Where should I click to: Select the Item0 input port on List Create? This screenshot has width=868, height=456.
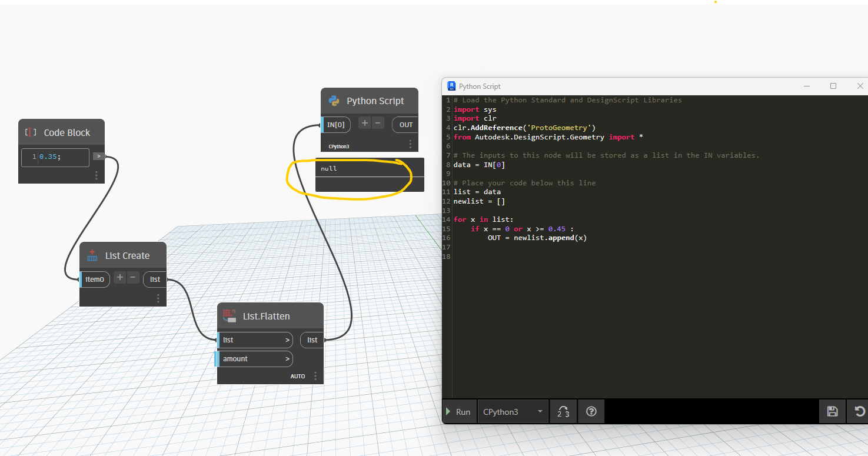(x=95, y=279)
